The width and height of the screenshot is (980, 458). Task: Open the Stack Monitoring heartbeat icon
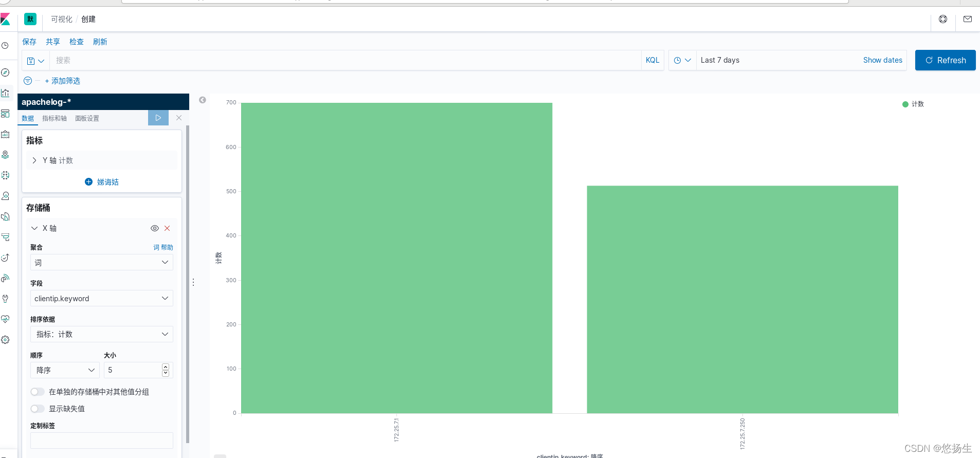pyautogui.click(x=5, y=319)
